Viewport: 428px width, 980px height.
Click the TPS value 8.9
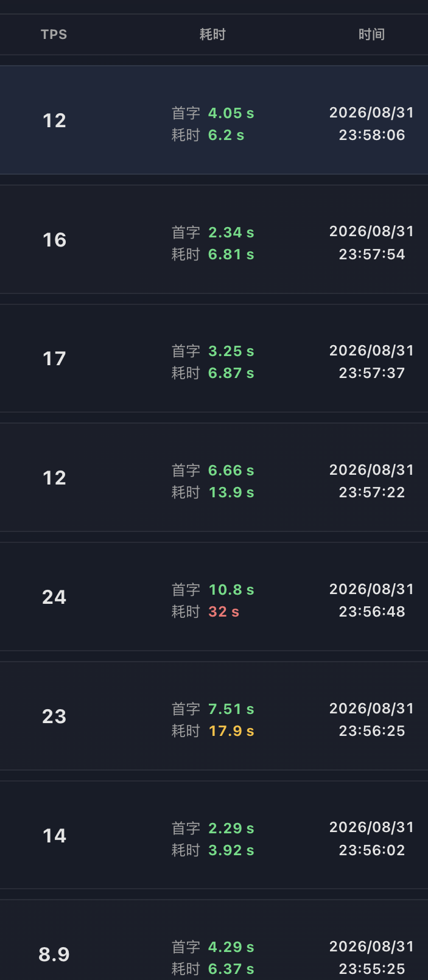point(54,954)
